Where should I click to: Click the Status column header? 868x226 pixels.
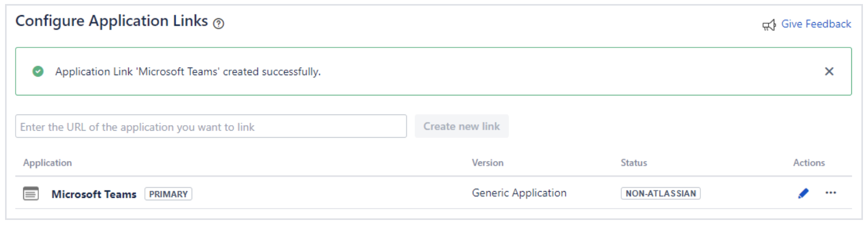click(633, 163)
